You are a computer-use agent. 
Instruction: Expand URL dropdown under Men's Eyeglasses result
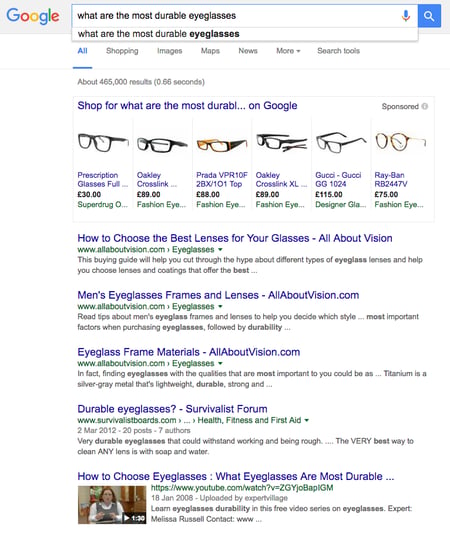point(220,307)
